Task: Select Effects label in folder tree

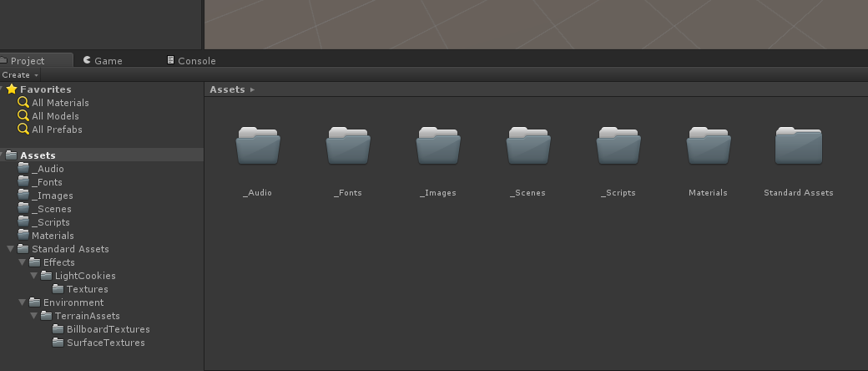Action: coord(59,262)
